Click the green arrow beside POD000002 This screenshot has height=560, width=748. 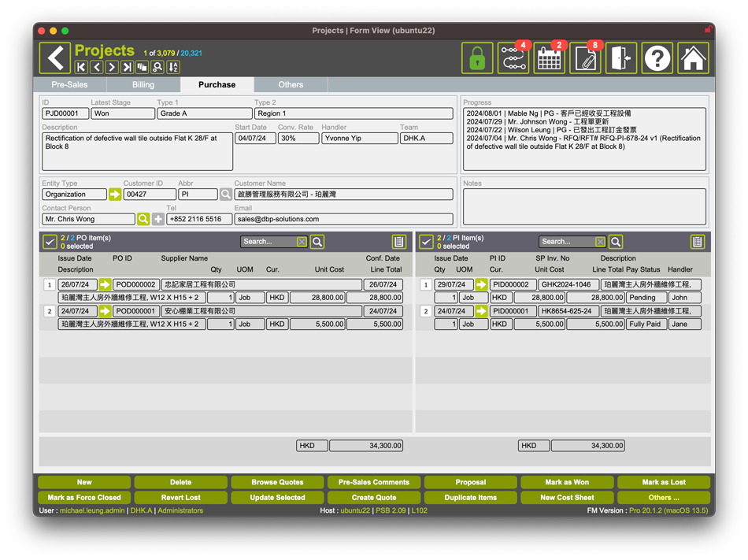point(105,284)
